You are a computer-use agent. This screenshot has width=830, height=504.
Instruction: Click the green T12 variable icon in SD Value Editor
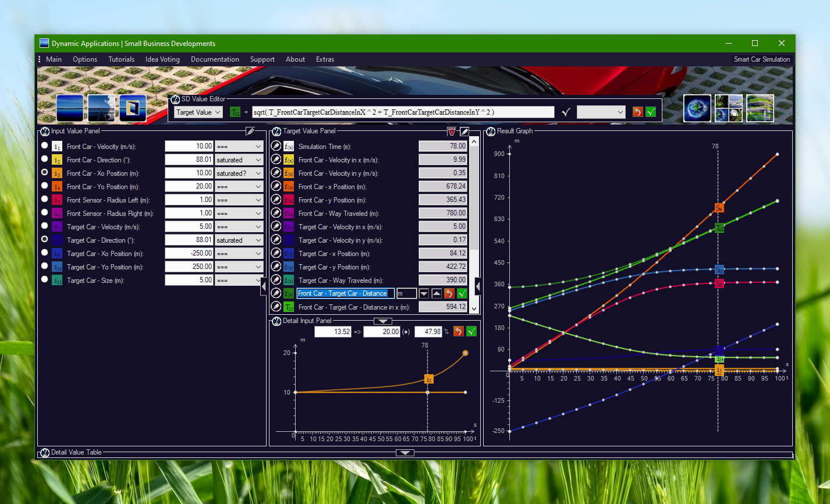[x=235, y=112]
